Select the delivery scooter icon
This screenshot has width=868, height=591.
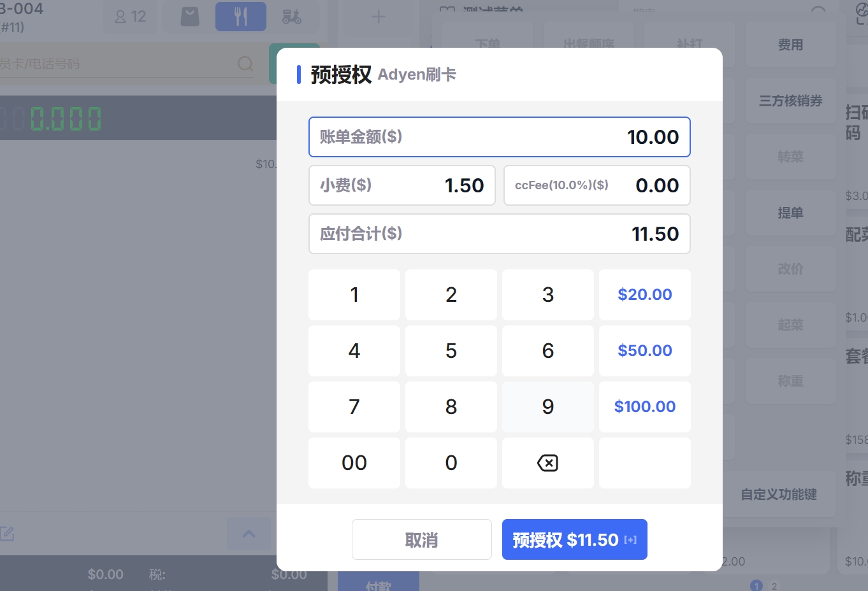click(x=292, y=17)
